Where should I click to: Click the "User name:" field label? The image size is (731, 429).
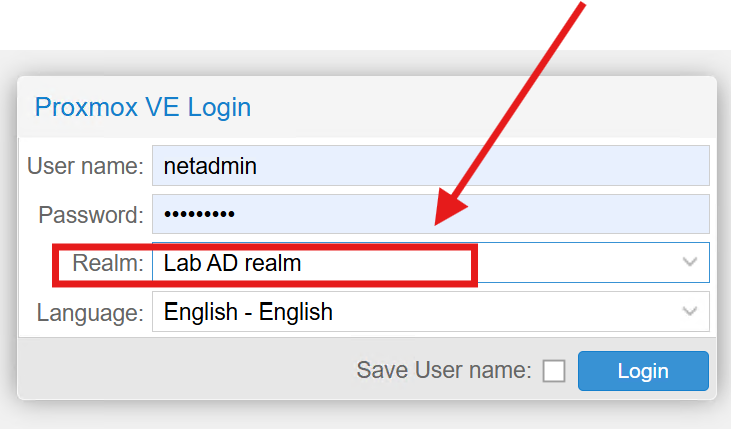coord(85,166)
